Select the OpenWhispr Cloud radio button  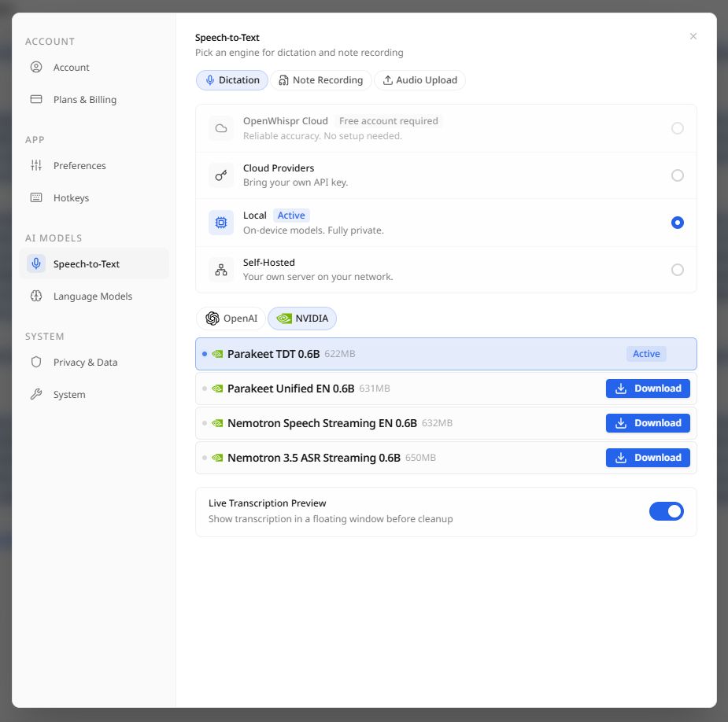point(678,128)
